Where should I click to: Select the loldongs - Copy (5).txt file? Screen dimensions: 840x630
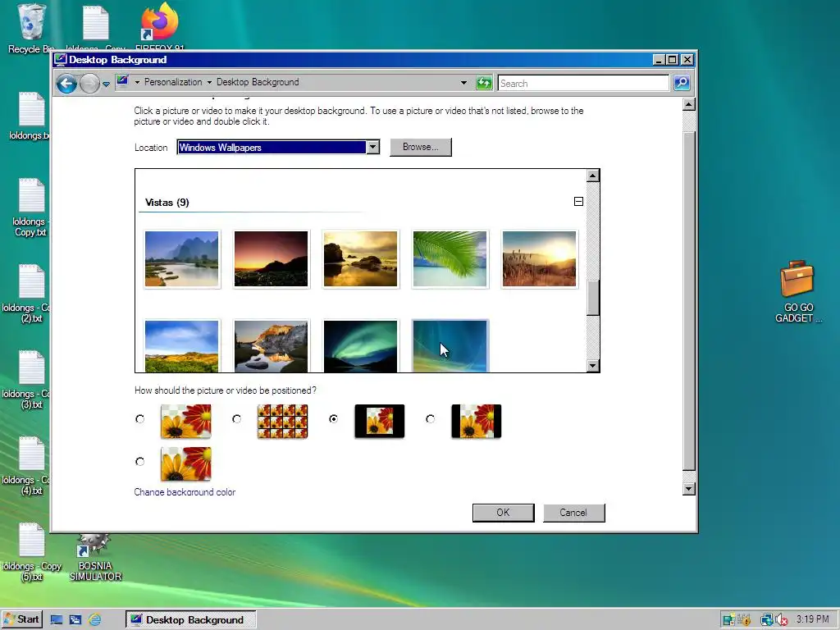31,553
